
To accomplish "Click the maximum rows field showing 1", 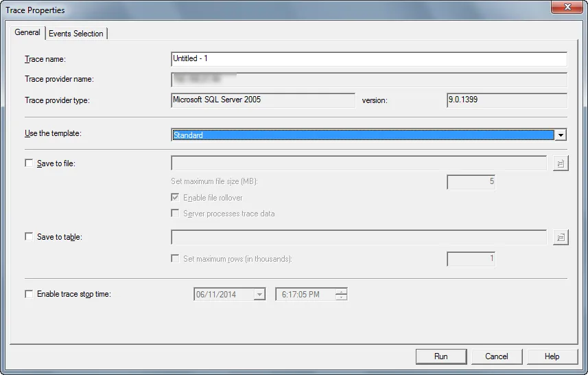I will [x=471, y=259].
